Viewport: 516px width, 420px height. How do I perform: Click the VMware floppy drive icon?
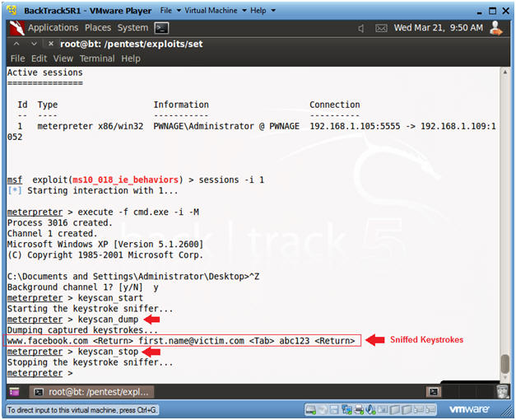tap(334, 409)
